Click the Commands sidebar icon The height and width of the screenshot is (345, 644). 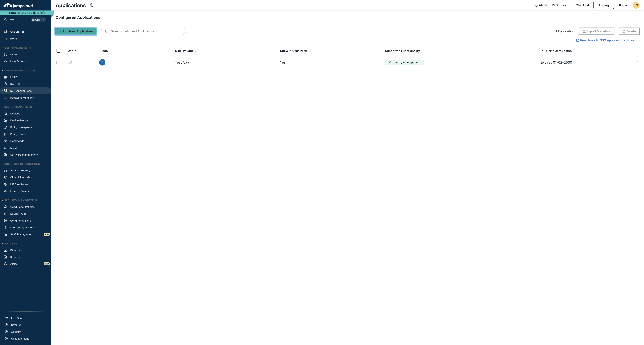click(5, 141)
